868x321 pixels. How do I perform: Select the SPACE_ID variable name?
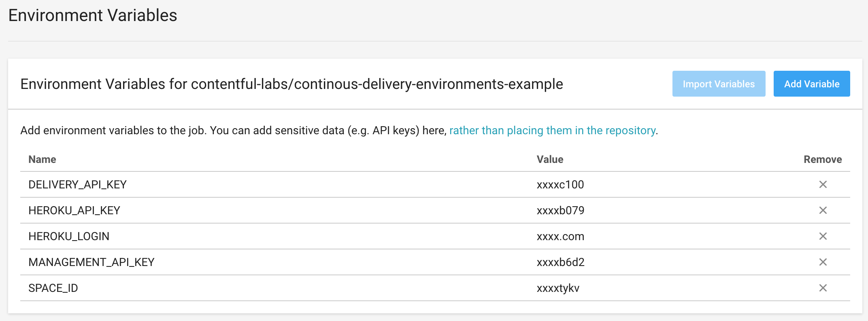[53, 288]
